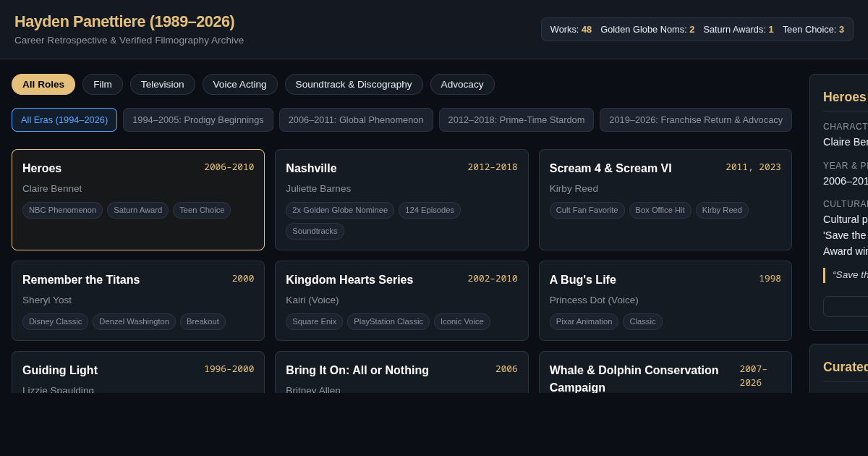868x456 pixels.
Task: Click the Pixar Animation tag
Action: (584, 322)
